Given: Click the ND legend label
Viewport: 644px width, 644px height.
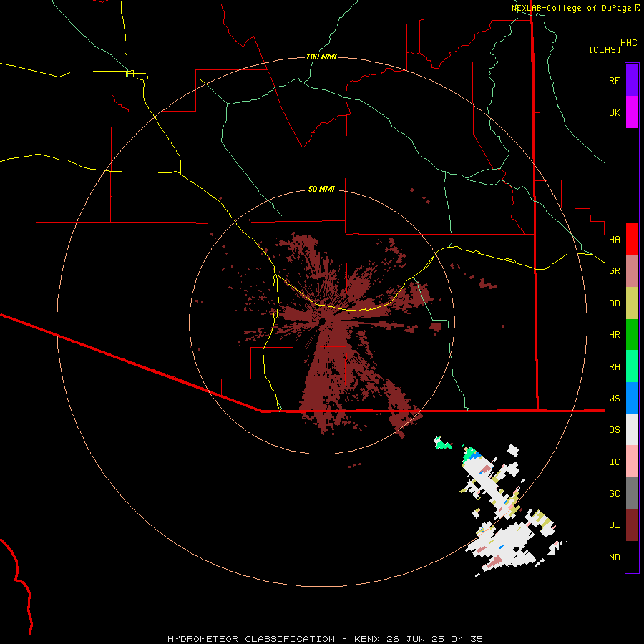Looking at the screenshot, I should [x=614, y=557].
